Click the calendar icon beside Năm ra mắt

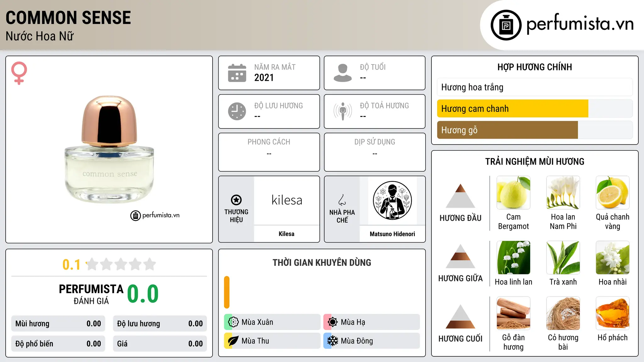click(x=237, y=73)
